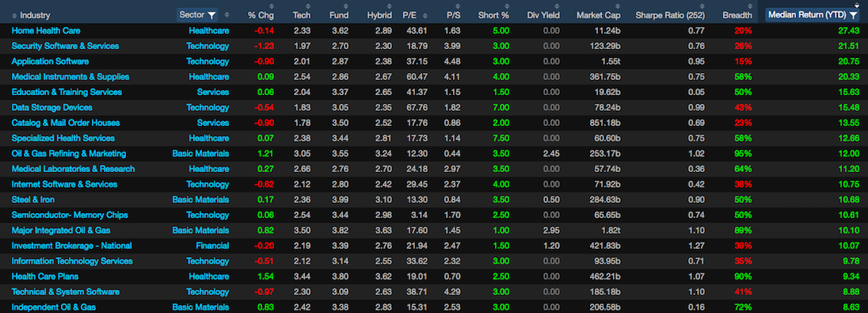868x313 pixels.
Task: Click the sort arrows beside Industry header
Action: [13, 16]
